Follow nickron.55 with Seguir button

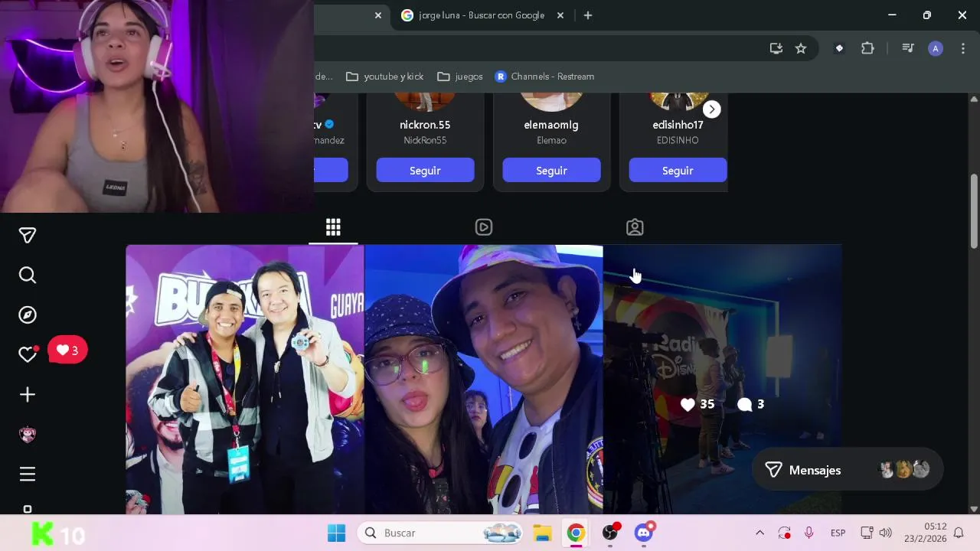(425, 171)
